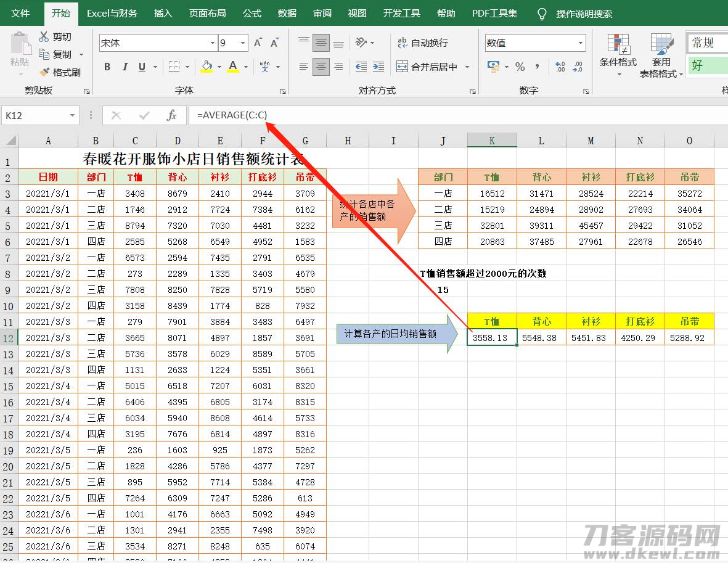The image size is (728, 563).
Task: Switch to the 插入 Insert tab
Action: click(163, 13)
